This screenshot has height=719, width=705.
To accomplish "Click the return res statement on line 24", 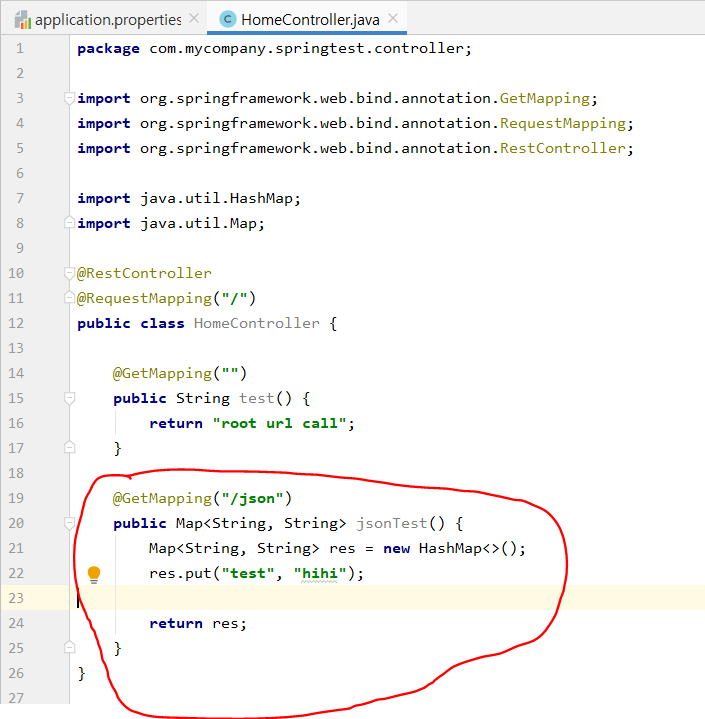I will coord(198,624).
